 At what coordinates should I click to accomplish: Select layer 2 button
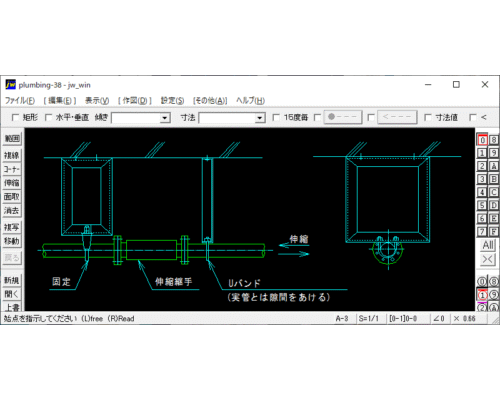point(482,166)
